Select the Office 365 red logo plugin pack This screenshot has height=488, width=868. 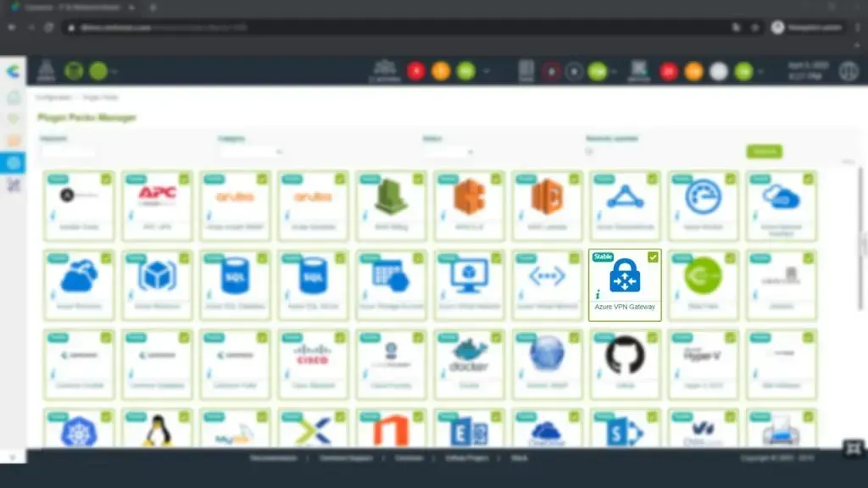coord(391,431)
